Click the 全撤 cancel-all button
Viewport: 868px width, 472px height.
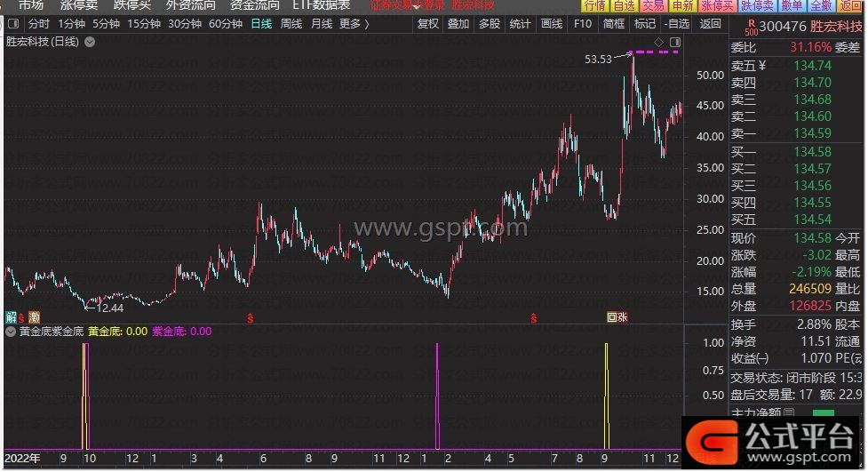(822, 5)
